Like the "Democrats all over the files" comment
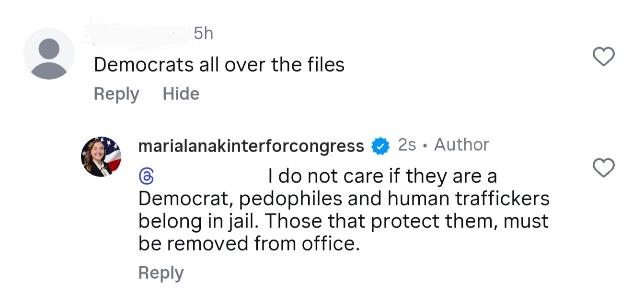This screenshot has width=644, height=296. point(603,57)
